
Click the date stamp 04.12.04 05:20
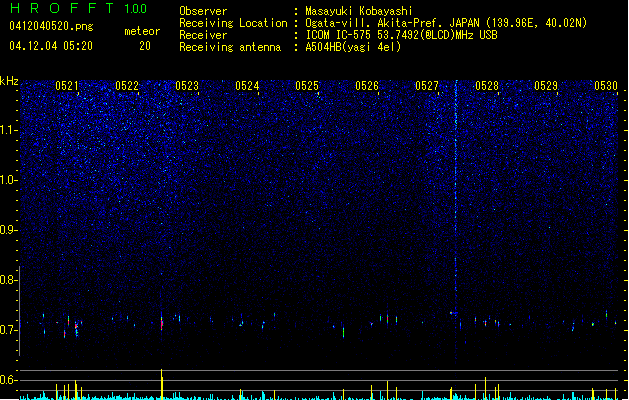point(51,46)
